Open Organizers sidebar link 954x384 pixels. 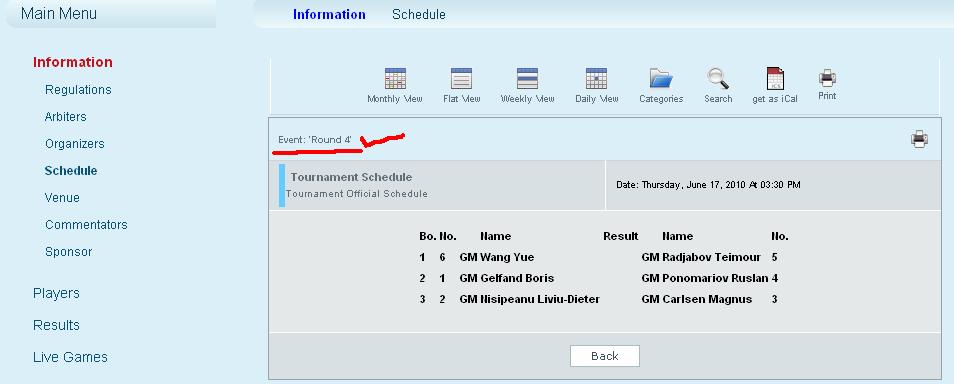pos(75,144)
